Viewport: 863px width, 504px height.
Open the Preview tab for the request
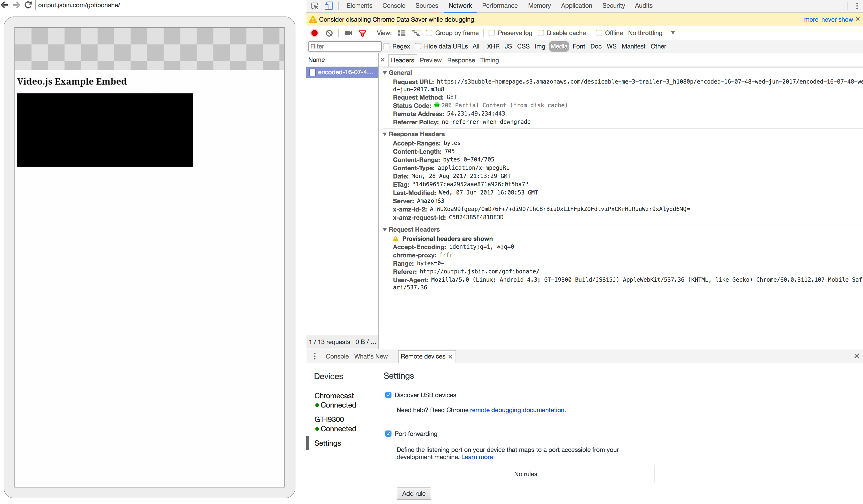[430, 60]
